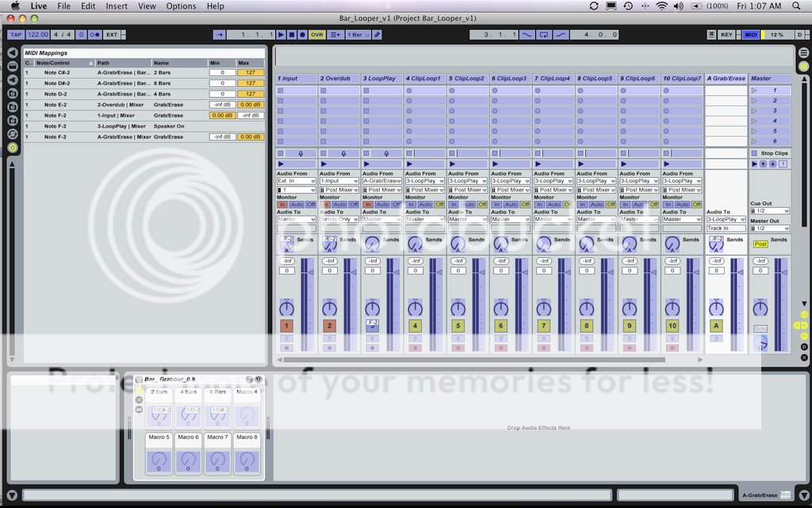This screenshot has width=812, height=508.
Task: Click the Stop Clips square button
Action: [755, 153]
